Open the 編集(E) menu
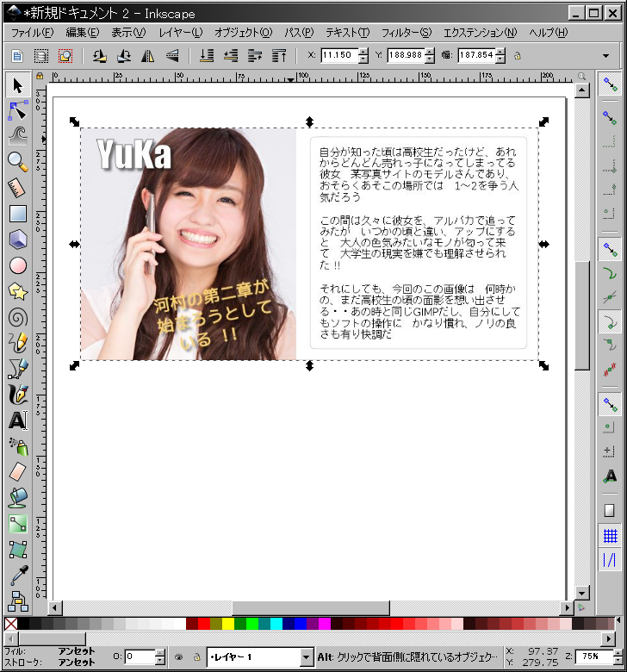The width and height of the screenshot is (627, 672). pos(83,33)
